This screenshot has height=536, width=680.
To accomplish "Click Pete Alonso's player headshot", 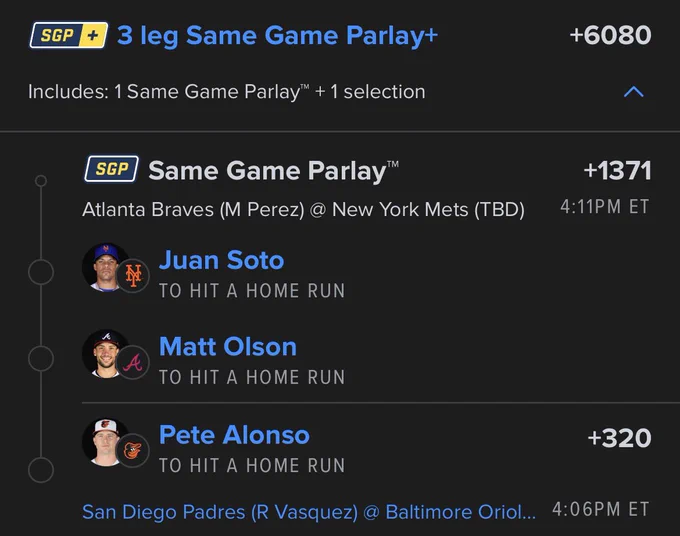I will coord(105,442).
